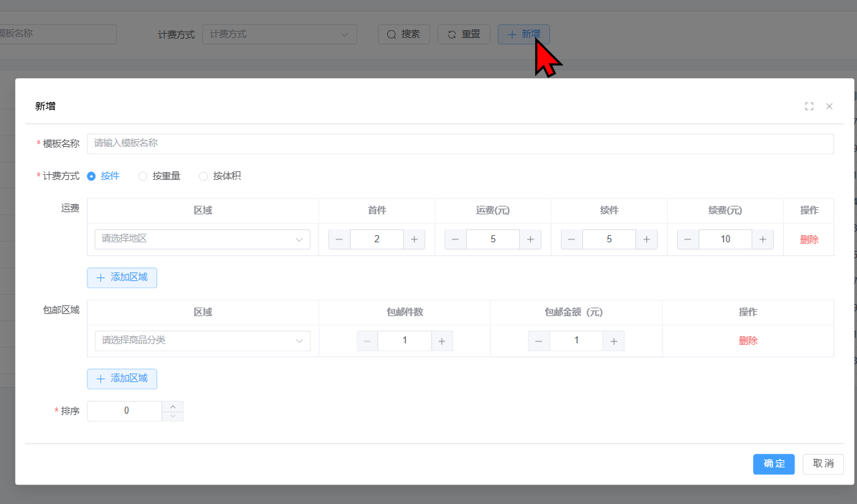Click the 取消 cancel button

pos(823,464)
